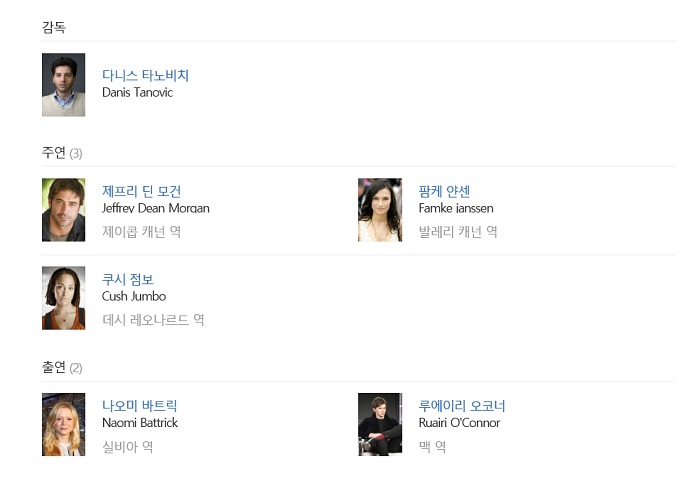The width and height of the screenshot is (700, 481).
Task: Open 팜케 얀센 actor page
Action: point(444,191)
